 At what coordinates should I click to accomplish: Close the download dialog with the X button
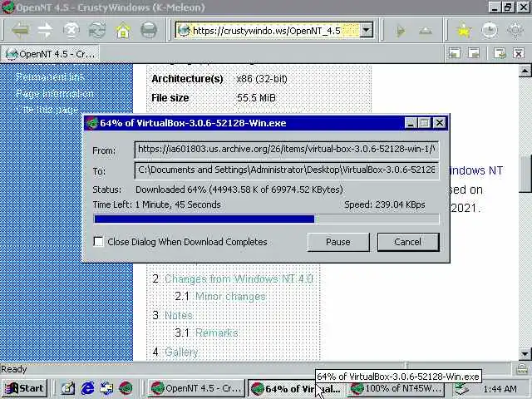(440, 123)
